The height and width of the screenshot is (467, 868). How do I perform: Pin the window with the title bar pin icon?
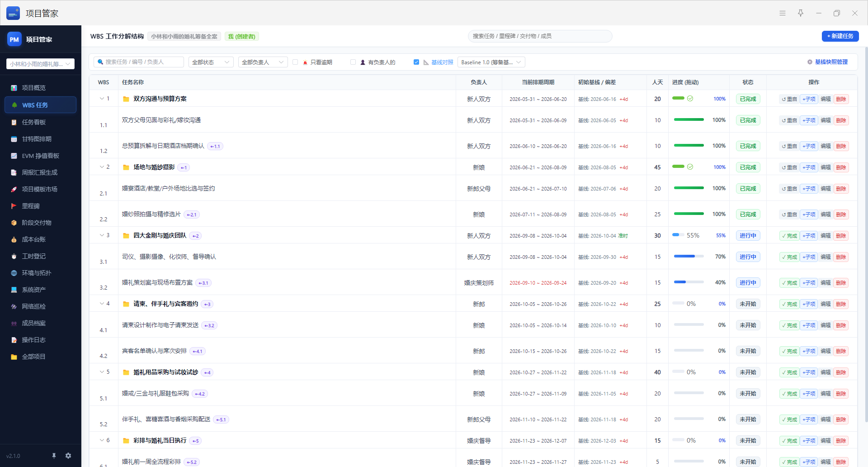click(x=800, y=13)
